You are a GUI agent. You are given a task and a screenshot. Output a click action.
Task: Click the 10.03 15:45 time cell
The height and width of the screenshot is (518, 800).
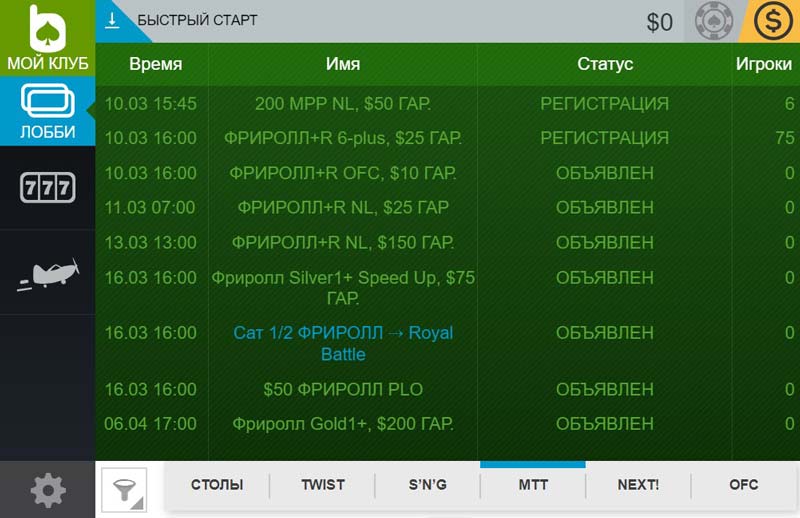click(151, 104)
